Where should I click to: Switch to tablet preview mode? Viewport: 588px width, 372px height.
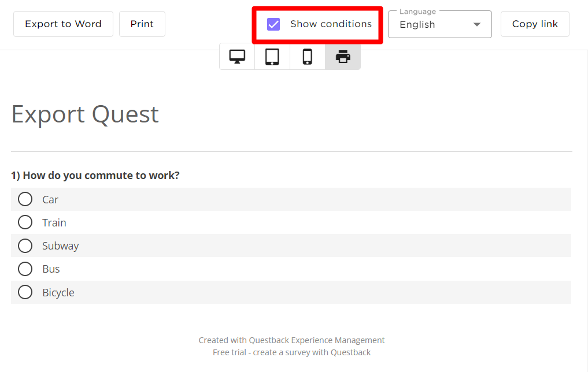272,57
